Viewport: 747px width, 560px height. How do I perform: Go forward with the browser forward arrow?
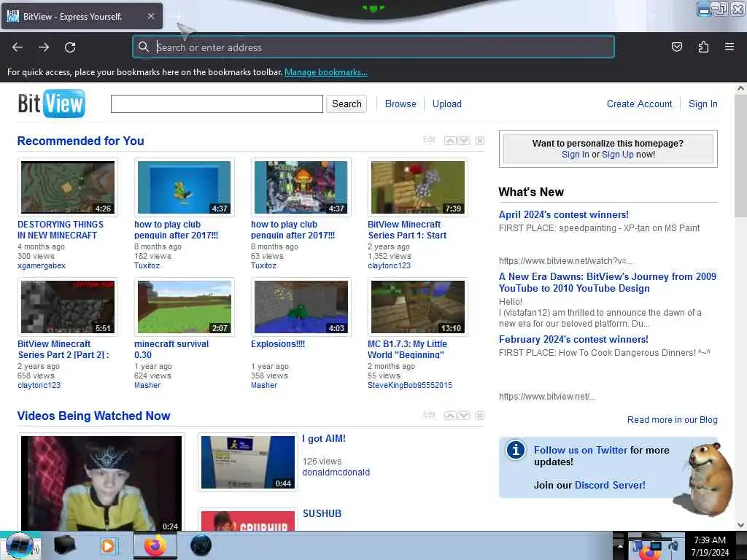click(44, 47)
